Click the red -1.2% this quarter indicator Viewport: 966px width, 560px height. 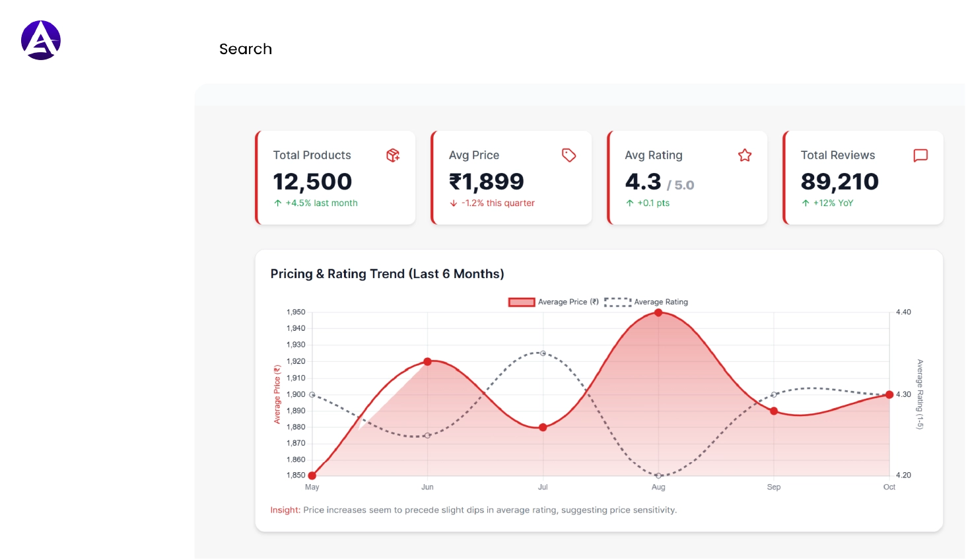[491, 203]
